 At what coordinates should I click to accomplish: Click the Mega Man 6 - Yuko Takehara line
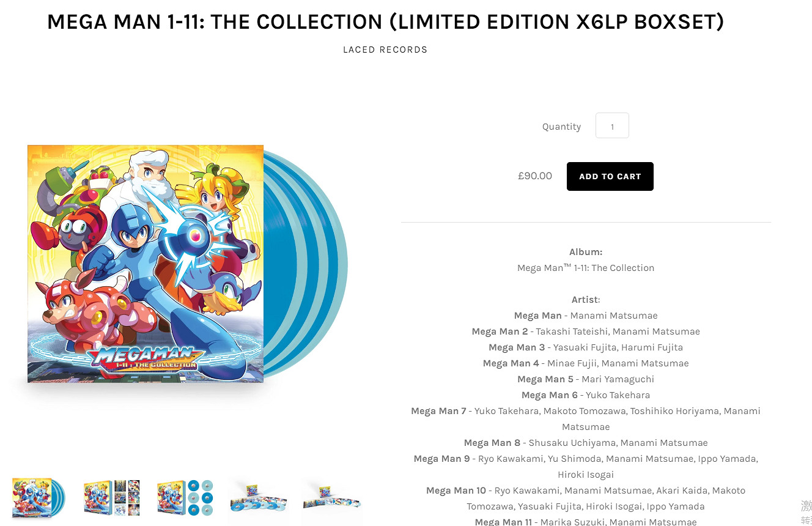pos(586,395)
